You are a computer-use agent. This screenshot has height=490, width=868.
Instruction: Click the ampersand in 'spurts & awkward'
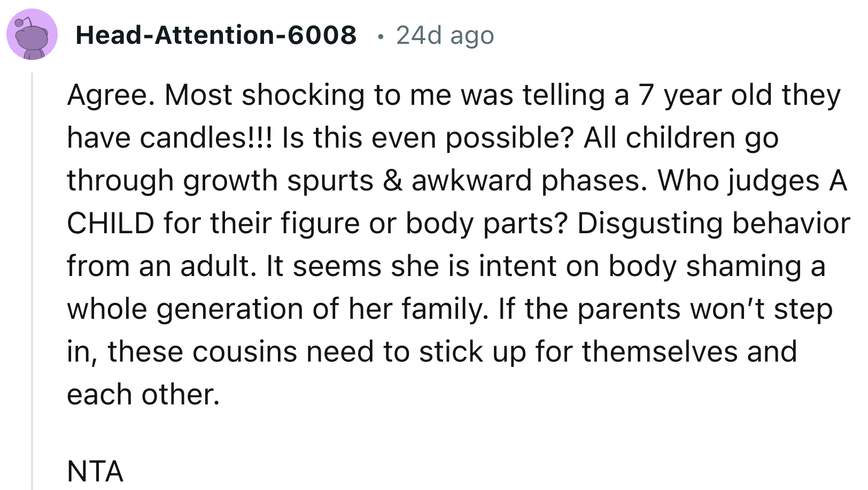(x=392, y=181)
